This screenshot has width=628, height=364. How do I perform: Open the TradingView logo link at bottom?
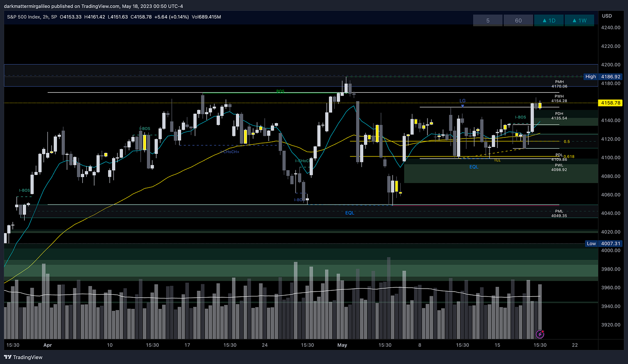[x=23, y=357]
